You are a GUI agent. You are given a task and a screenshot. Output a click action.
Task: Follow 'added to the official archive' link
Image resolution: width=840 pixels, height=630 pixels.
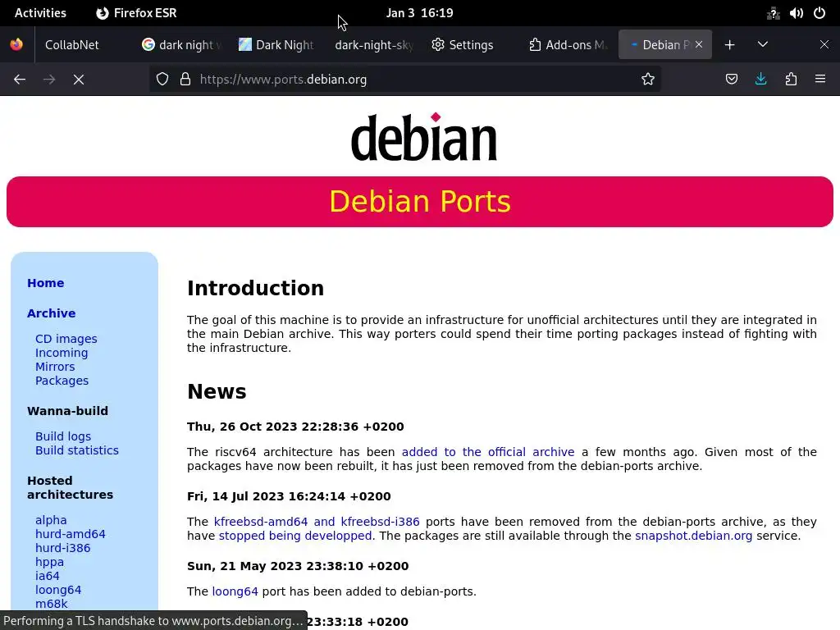488,452
